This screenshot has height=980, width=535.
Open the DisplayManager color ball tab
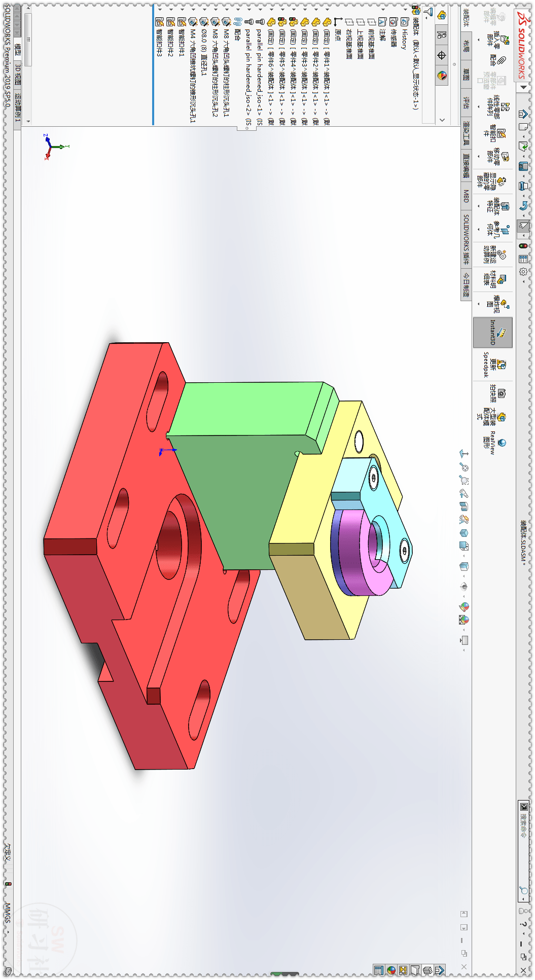[442, 76]
